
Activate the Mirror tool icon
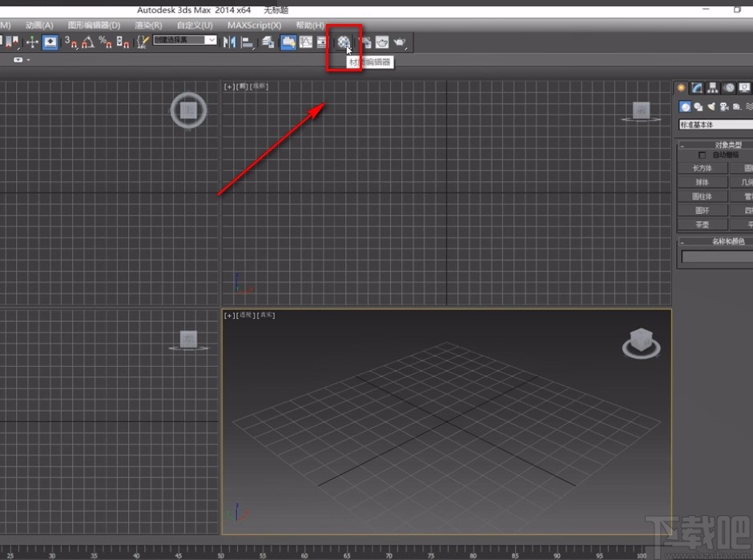(230, 42)
